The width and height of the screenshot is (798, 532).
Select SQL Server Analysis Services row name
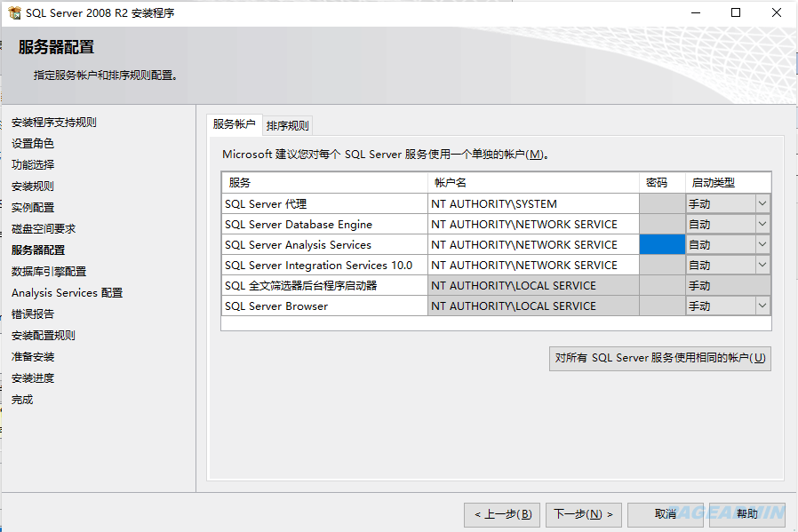coord(324,244)
